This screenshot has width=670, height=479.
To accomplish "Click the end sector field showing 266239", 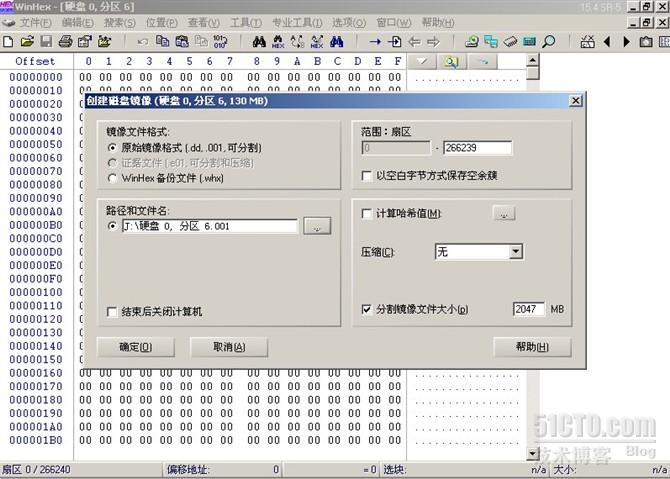I will tap(477, 148).
